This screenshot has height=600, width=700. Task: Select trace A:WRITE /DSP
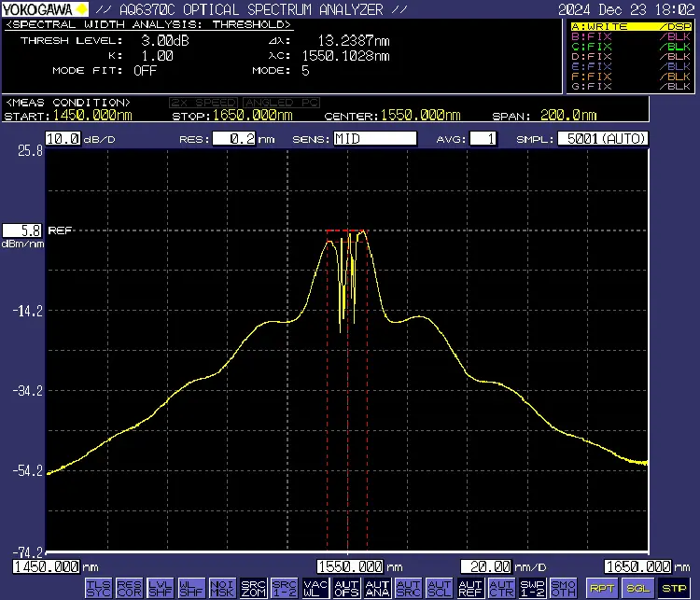(631, 26)
